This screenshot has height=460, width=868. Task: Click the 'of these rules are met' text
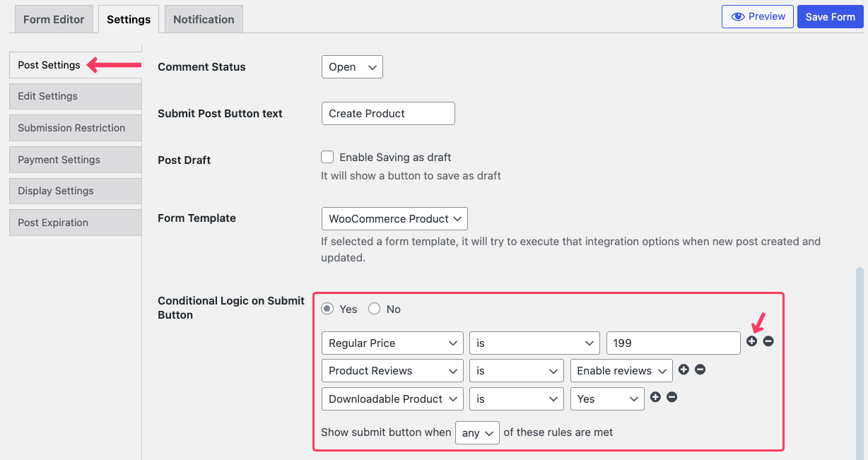click(558, 432)
